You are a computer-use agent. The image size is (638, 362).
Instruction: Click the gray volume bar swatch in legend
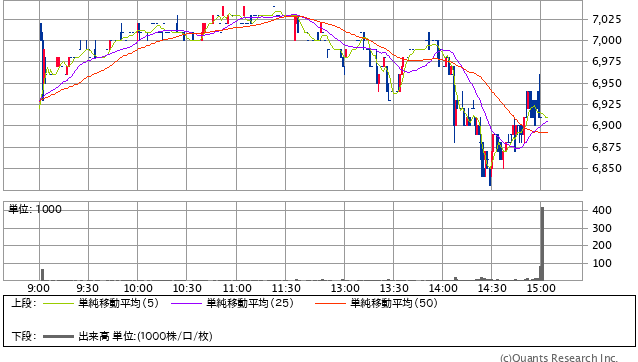(58, 336)
